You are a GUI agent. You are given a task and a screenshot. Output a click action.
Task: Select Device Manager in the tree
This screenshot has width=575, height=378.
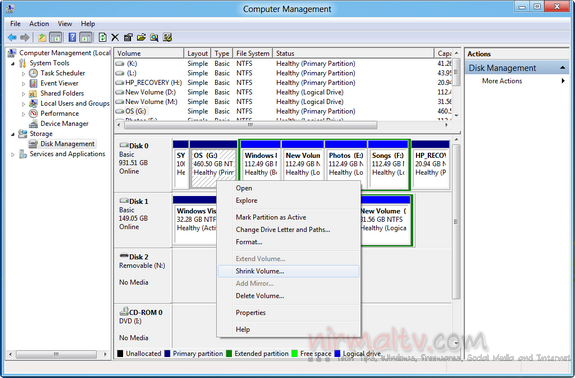tap(64, 124)
